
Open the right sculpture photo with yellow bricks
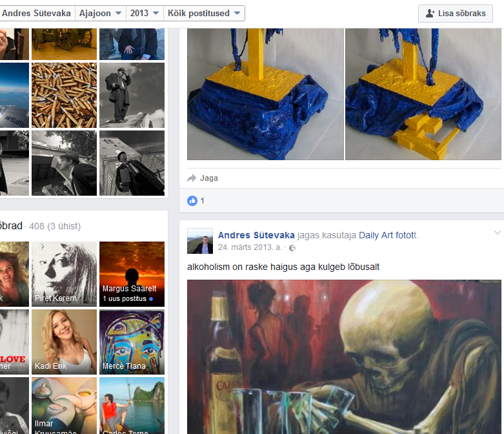[x=423, y=94]
